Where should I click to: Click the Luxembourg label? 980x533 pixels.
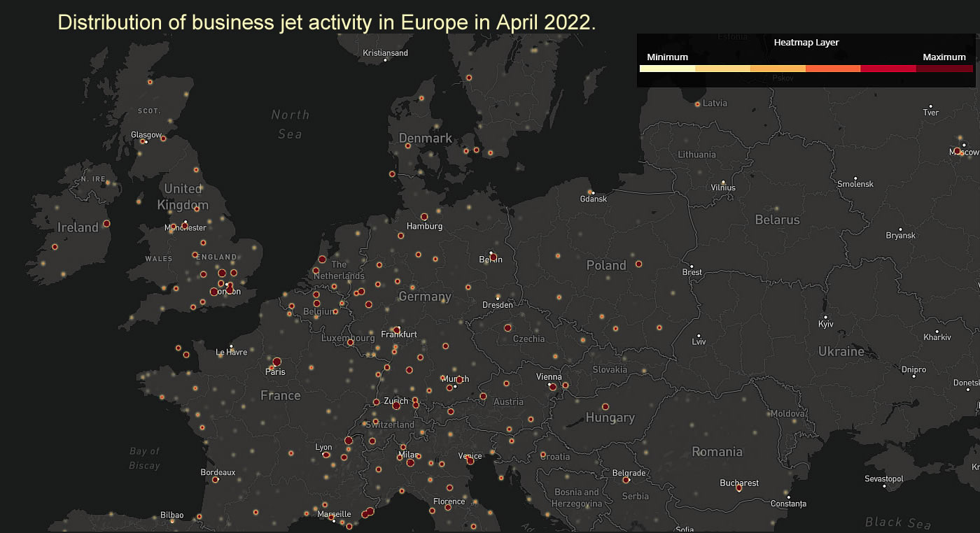[348, 338]
